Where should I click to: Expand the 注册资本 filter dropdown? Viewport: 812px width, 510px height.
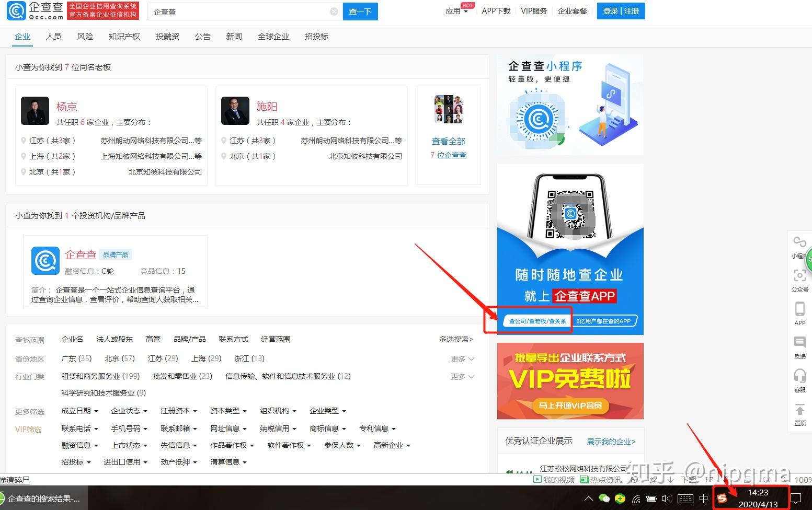tap(179, 411)
